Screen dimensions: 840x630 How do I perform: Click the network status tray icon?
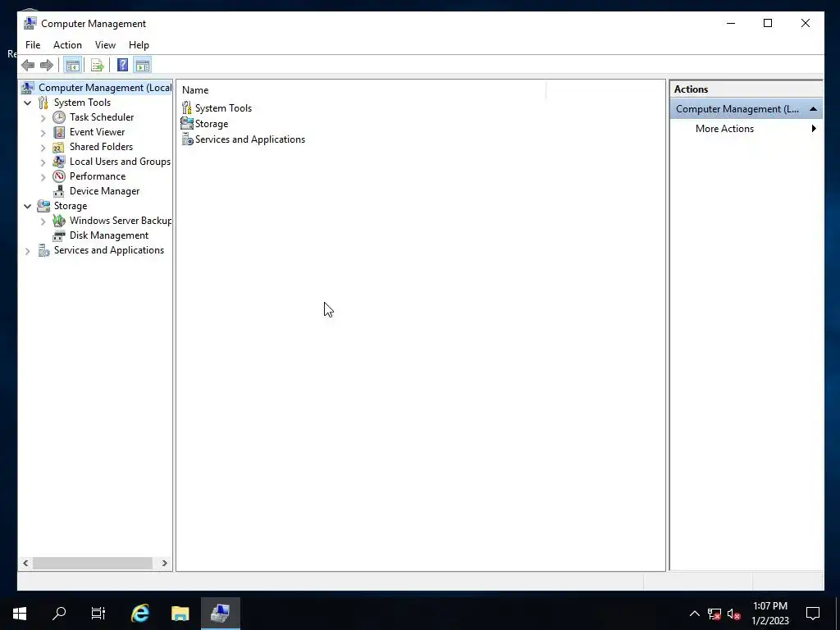[x=714, y=614]
